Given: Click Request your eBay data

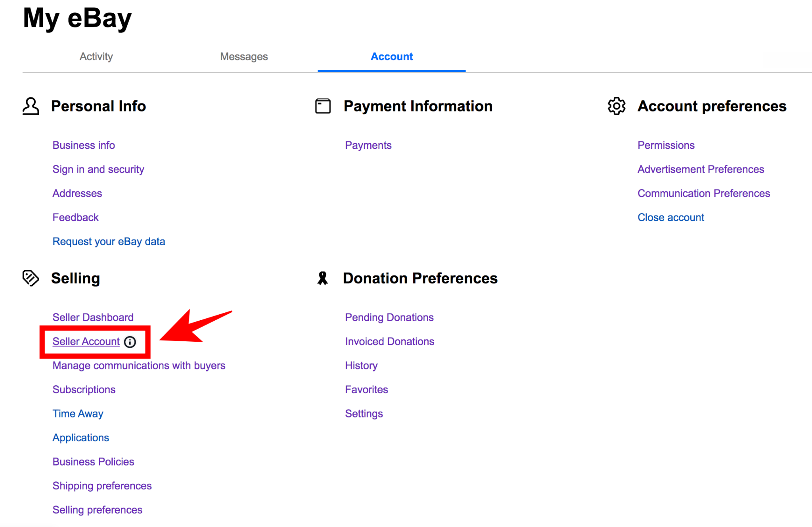Looking at the screenshot, I should (109, 241).
